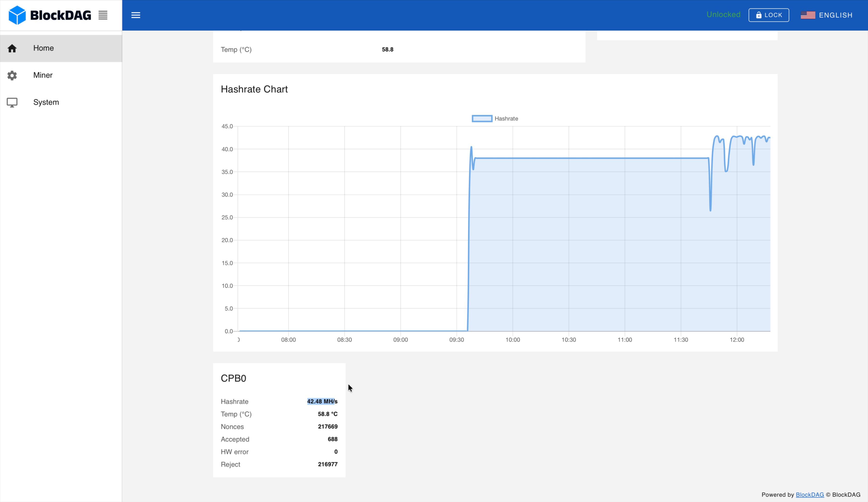Select Home in the navigation sidebar
This screenshot has width=868, height=502.
click(x=43, y=48)
